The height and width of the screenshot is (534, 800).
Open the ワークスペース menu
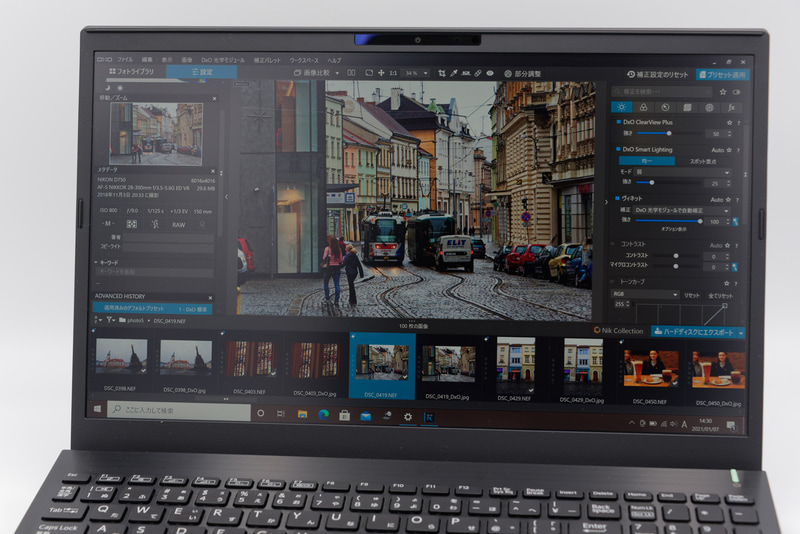[304, 60]
